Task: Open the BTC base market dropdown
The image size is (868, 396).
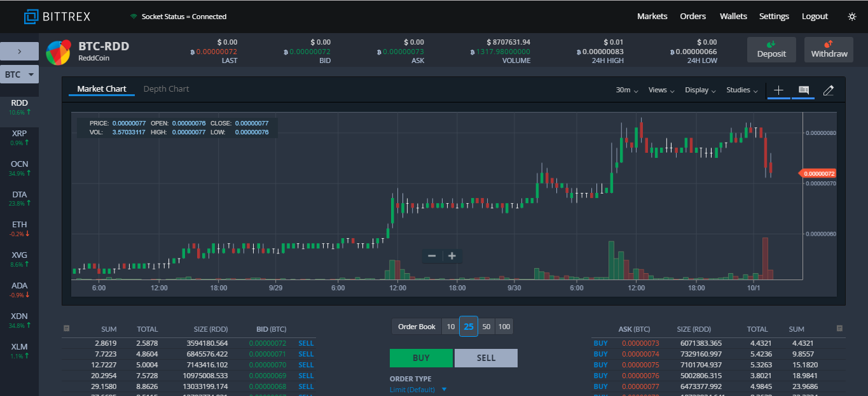Action: coord(19,74)
